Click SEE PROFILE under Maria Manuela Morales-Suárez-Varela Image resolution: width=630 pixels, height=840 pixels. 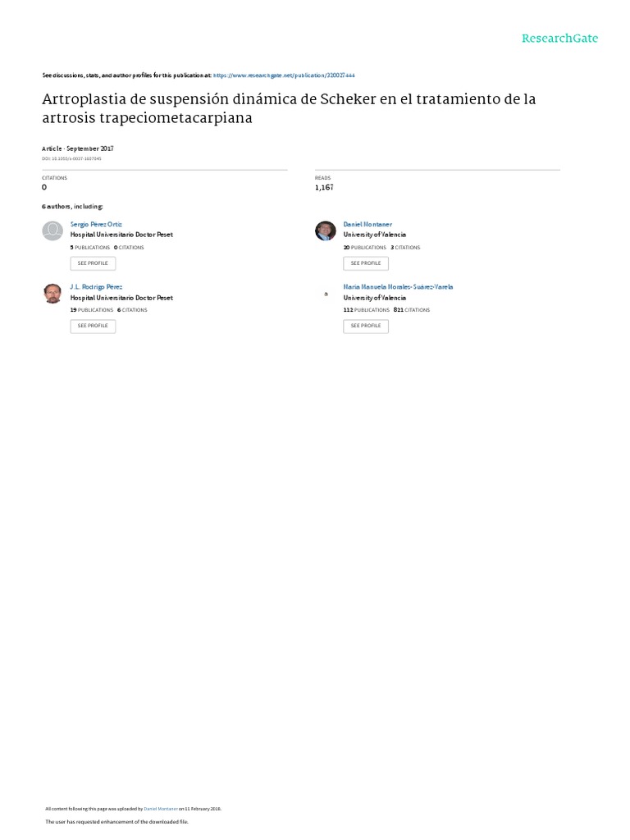click(366, 326)
